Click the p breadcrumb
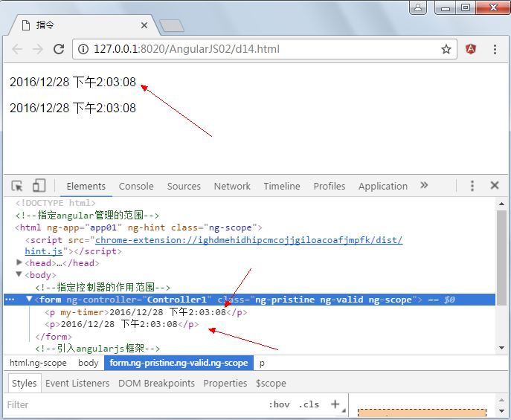Screen dimensions: 511x420 [262, 364]
